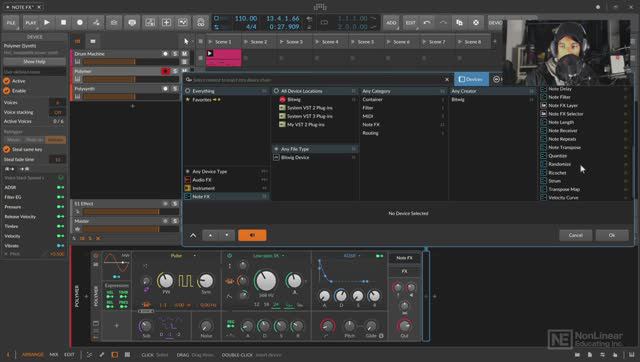Open the Note FX slot in Polymer
Screen dimensions: 640x362
click(404, 258)
